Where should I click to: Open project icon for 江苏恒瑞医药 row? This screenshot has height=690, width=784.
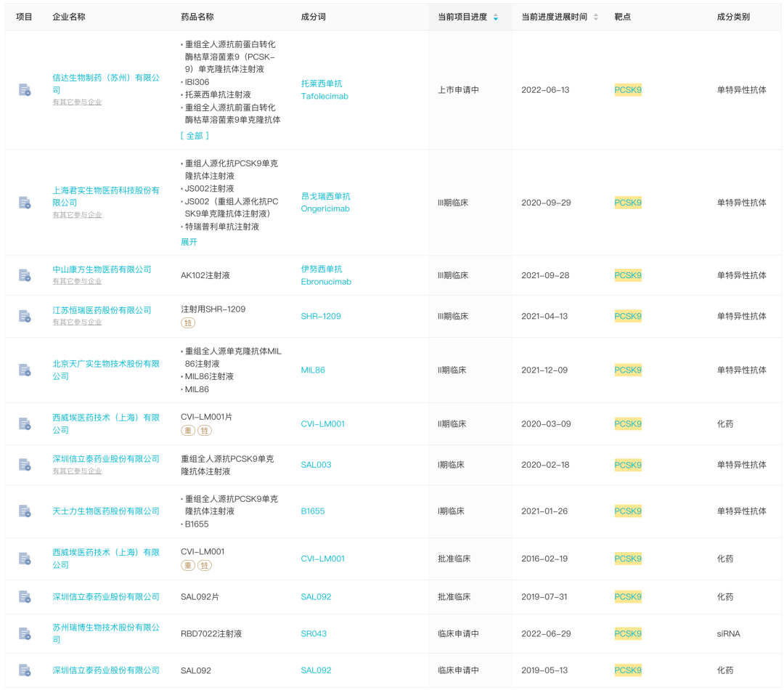pyautogui.click(x=25, y=316)
